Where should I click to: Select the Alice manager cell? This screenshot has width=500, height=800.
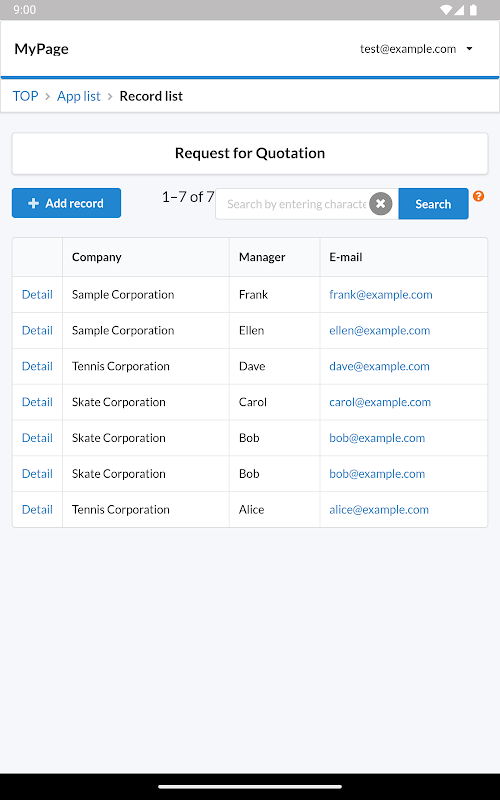tap(274, 509)
